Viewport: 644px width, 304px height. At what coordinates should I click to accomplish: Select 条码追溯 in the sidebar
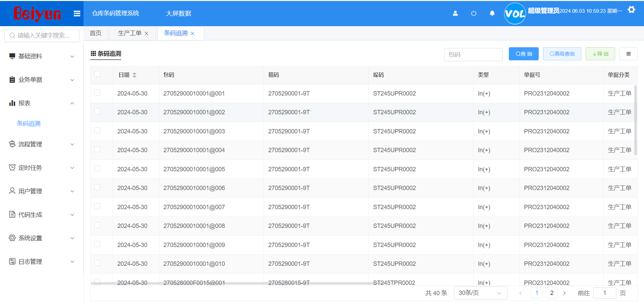pyautogui.click(x=29, y=123)
